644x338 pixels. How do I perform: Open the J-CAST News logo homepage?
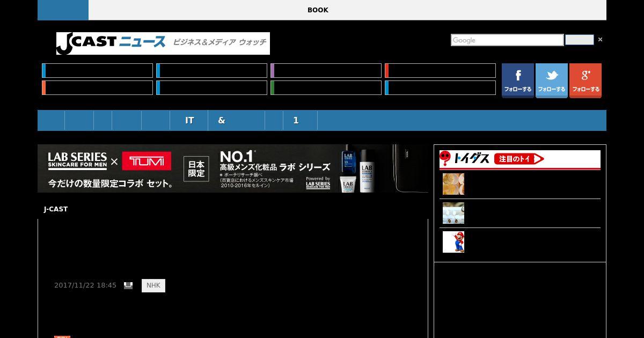pos(163,43)
